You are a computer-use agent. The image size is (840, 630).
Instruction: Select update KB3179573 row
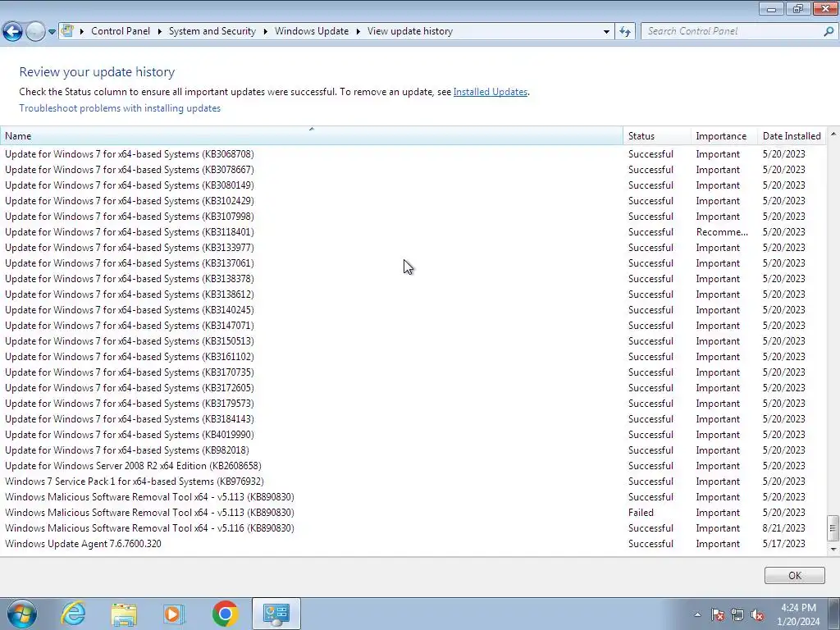pos(413,402)
